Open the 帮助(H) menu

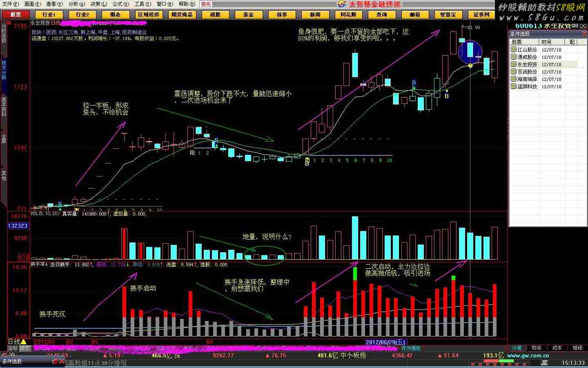point(187,4)
